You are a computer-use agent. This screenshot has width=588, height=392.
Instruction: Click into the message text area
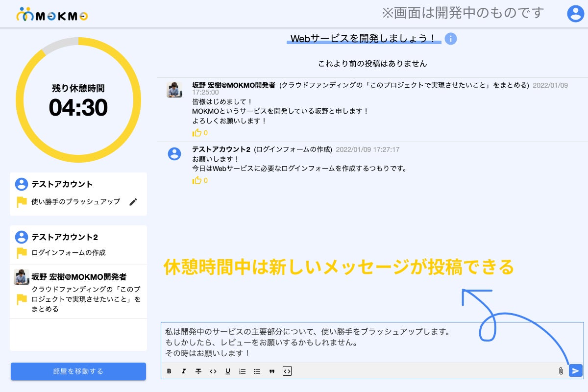coord(372,342)
